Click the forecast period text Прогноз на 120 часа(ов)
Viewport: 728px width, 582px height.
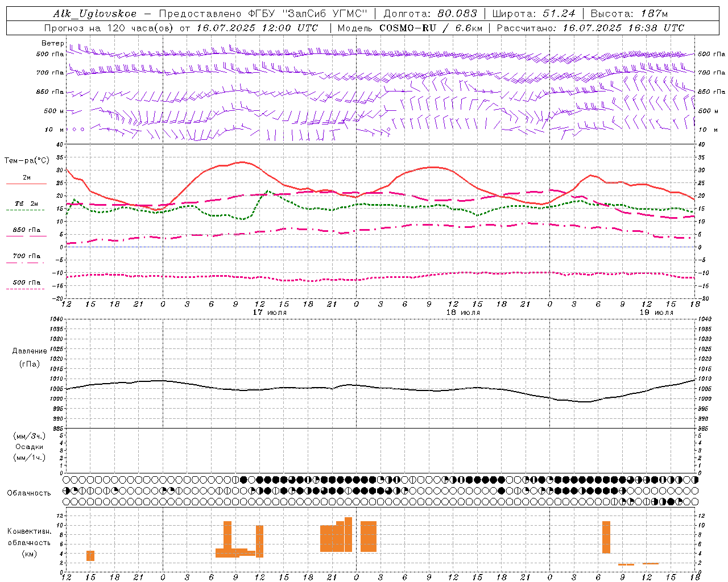pos(110,28)
